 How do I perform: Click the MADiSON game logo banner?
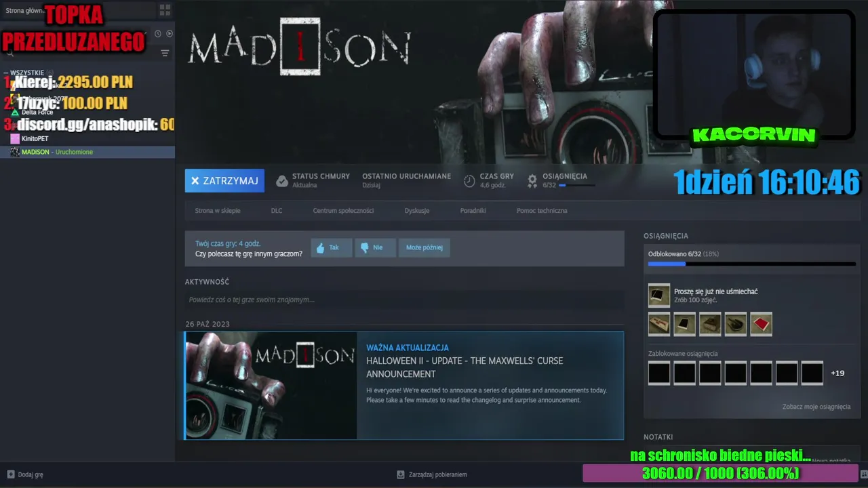point(299,47)
